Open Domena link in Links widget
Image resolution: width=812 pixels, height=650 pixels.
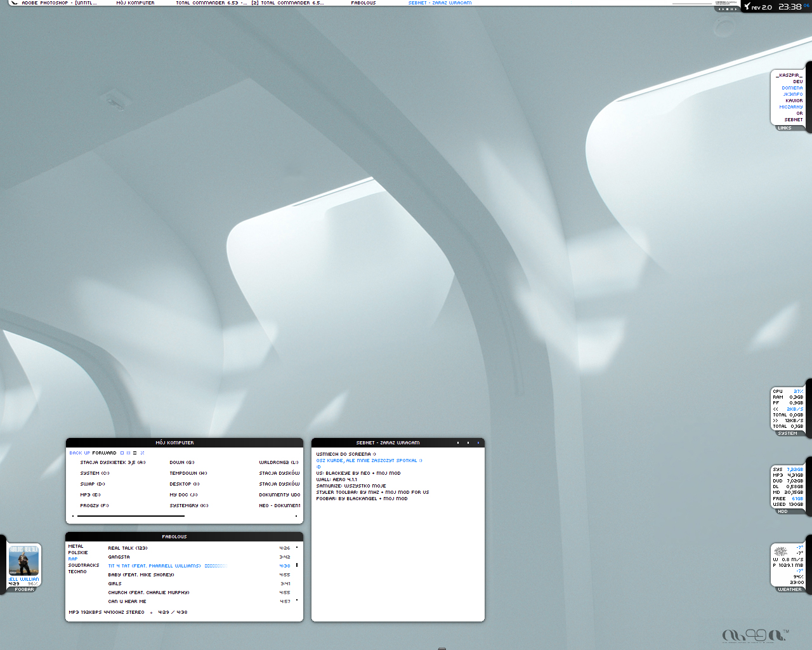tap(792, 88)
